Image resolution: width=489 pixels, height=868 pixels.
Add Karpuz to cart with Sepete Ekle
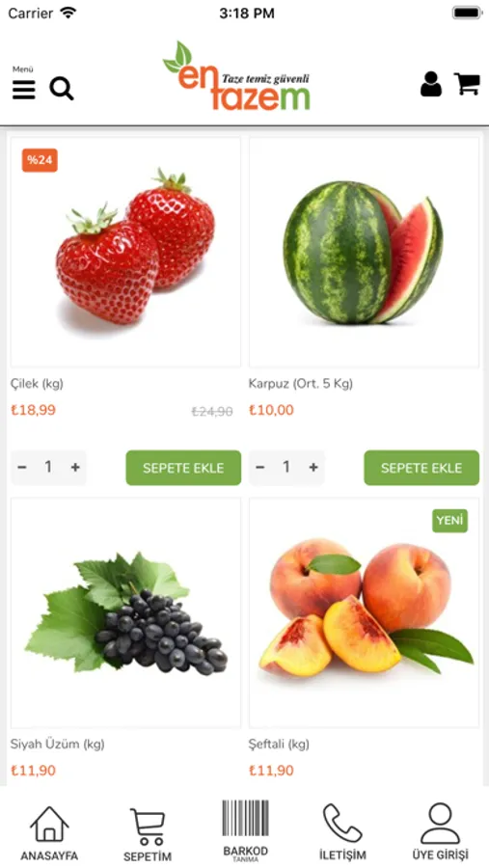click(421, 468)
